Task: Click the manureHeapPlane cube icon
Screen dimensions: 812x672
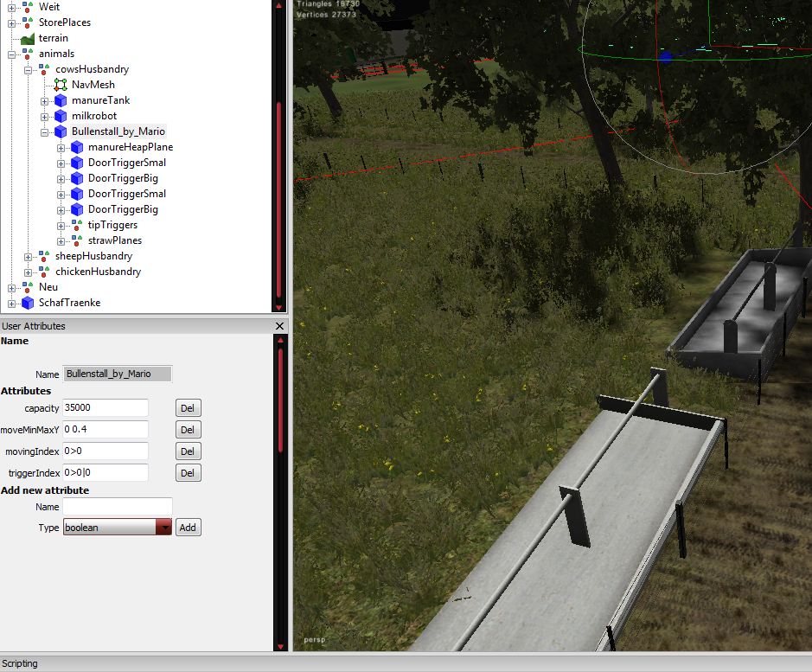Action: coord(77,147)
